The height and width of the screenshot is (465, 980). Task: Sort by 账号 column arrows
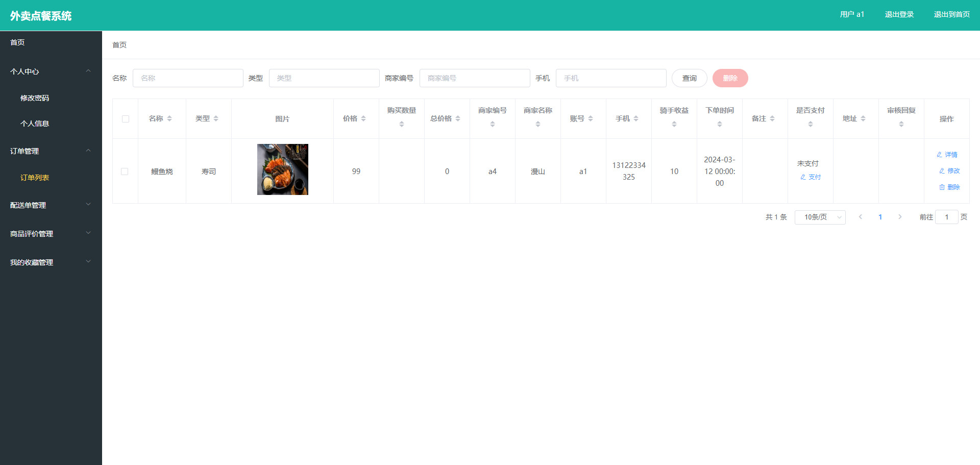pos(591,119)
